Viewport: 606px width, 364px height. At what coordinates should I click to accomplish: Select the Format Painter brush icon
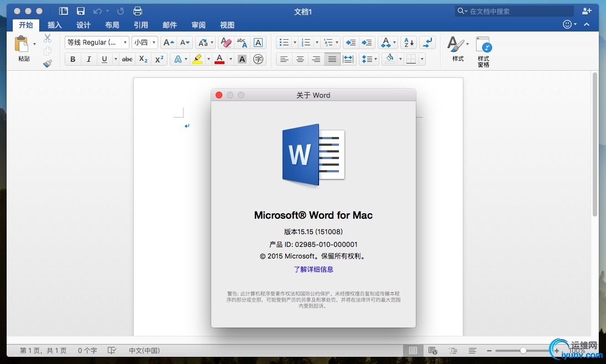(x=48, y=64)
